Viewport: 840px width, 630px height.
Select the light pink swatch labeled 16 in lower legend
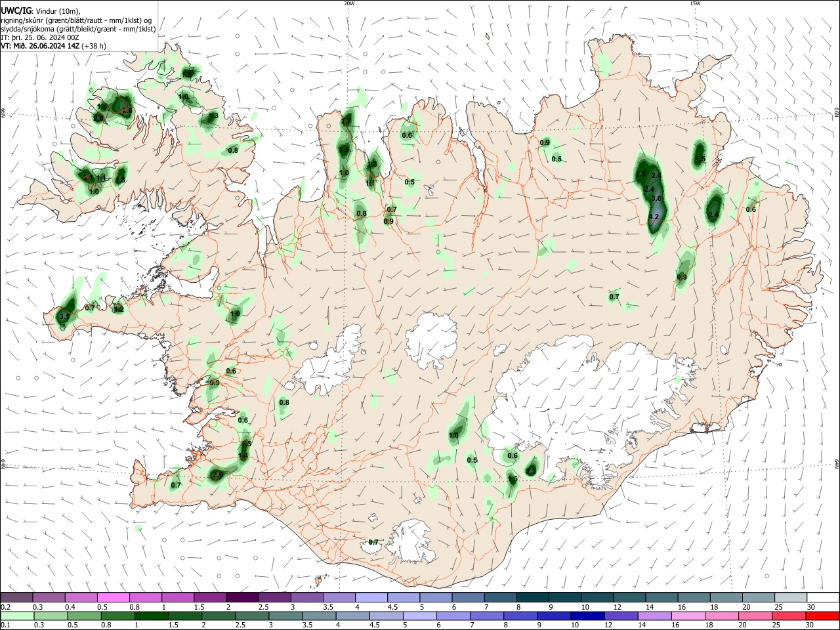[689, 616]
